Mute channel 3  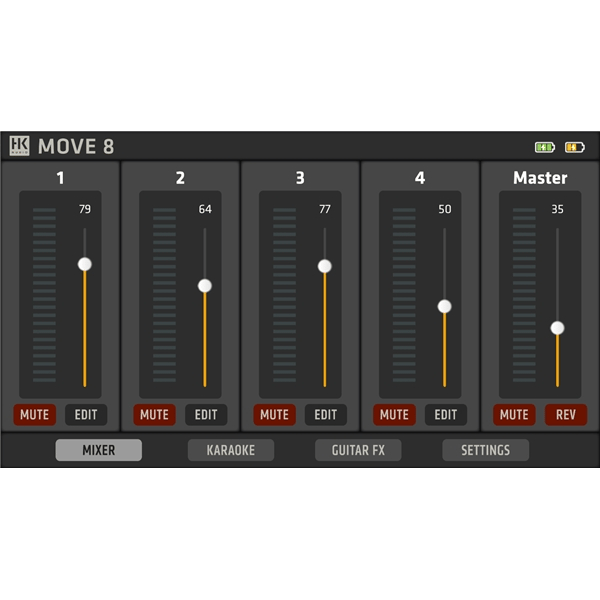pos(274,415)
